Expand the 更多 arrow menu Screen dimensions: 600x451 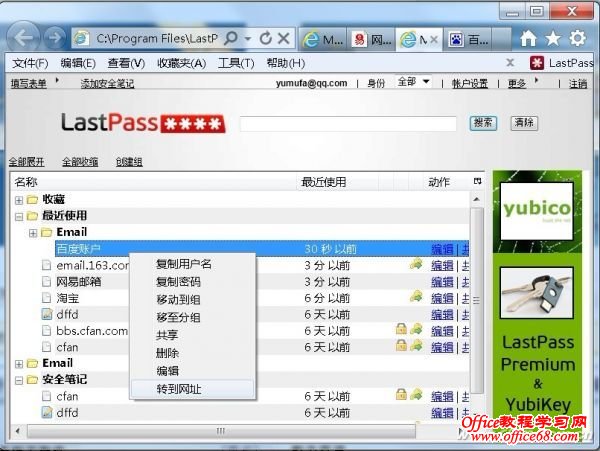coord(536,81)
